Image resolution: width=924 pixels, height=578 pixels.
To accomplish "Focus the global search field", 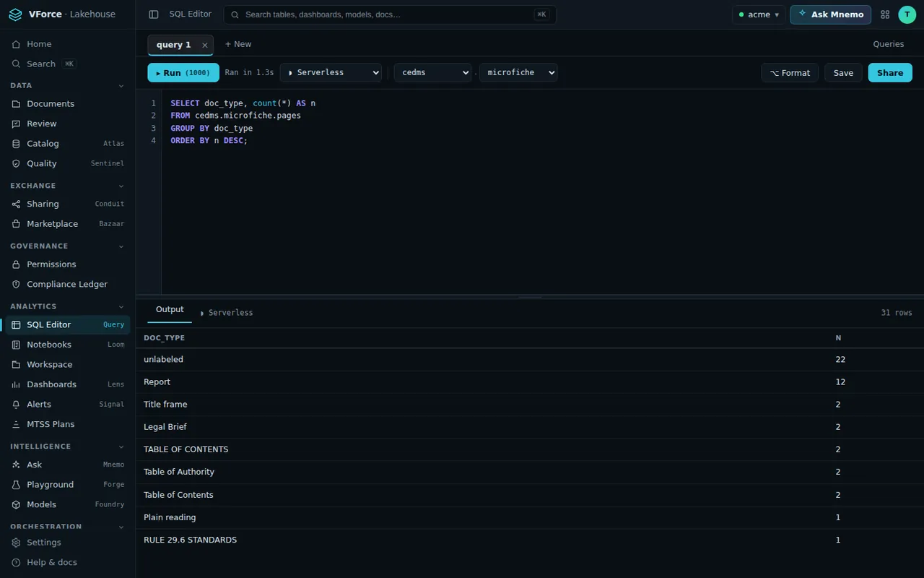I will coord(390,14).
